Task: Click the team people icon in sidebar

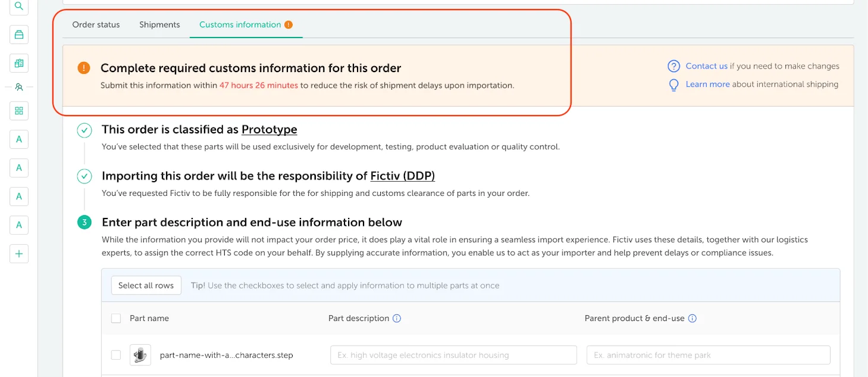Action: (19, 87)
